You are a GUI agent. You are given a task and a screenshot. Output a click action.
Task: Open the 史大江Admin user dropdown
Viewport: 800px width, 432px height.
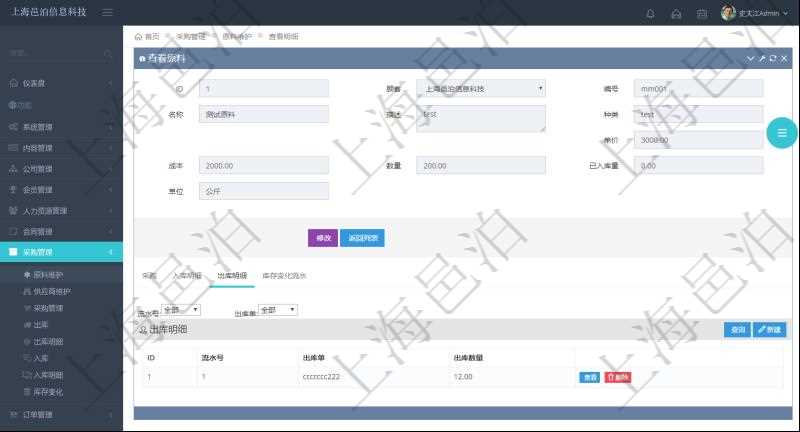[x=752, y=14]
